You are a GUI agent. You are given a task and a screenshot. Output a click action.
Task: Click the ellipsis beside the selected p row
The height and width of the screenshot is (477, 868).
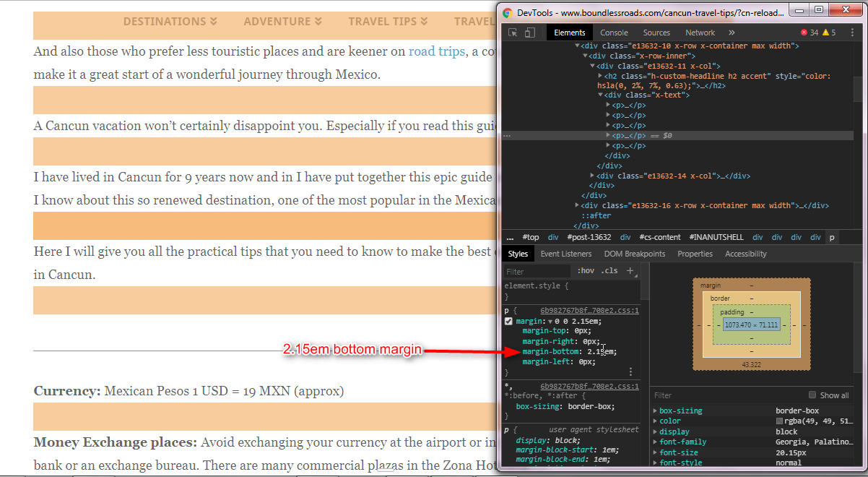507,136
